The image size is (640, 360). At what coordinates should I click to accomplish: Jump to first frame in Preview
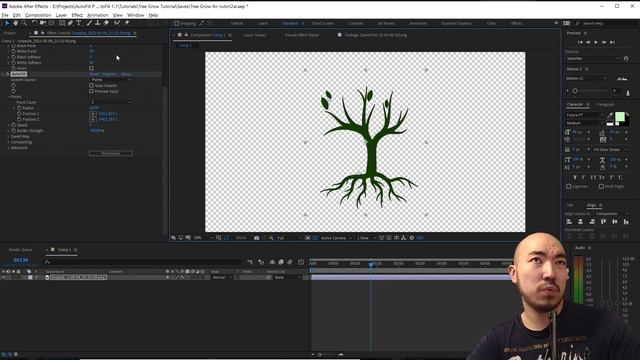point(580,42)
